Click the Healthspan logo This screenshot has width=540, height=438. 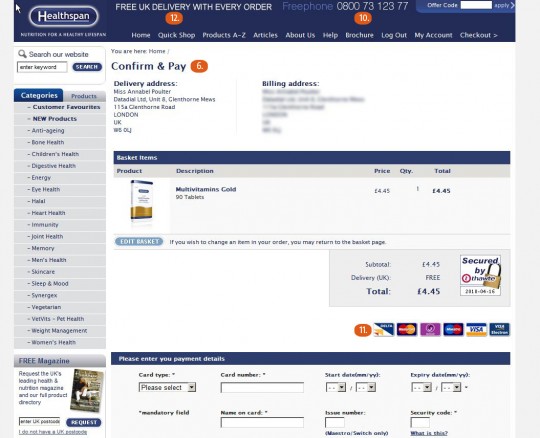coord(64,16)
